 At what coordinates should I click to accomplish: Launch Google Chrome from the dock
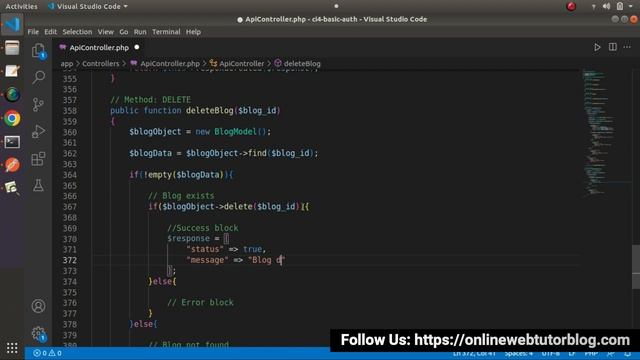(x=12, y=118)
